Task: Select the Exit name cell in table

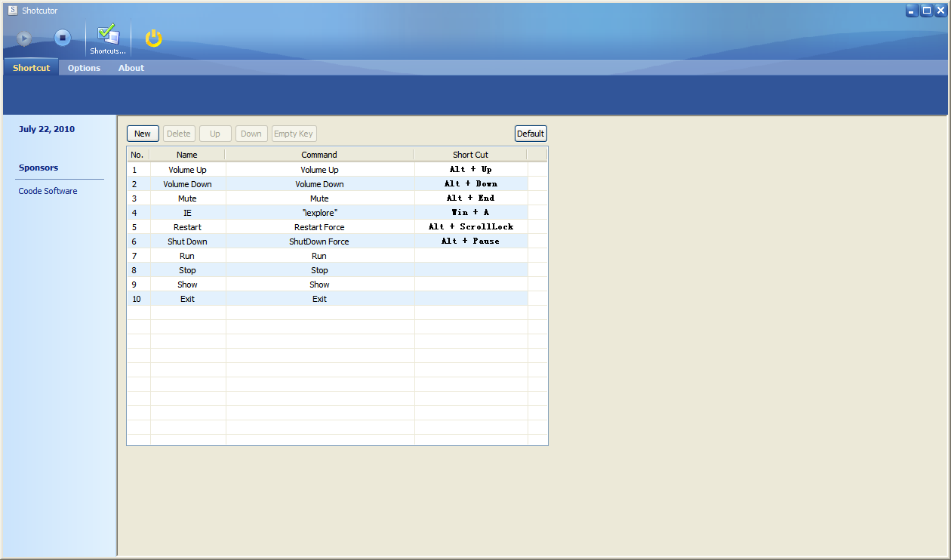Action: (x=188, y=299)
